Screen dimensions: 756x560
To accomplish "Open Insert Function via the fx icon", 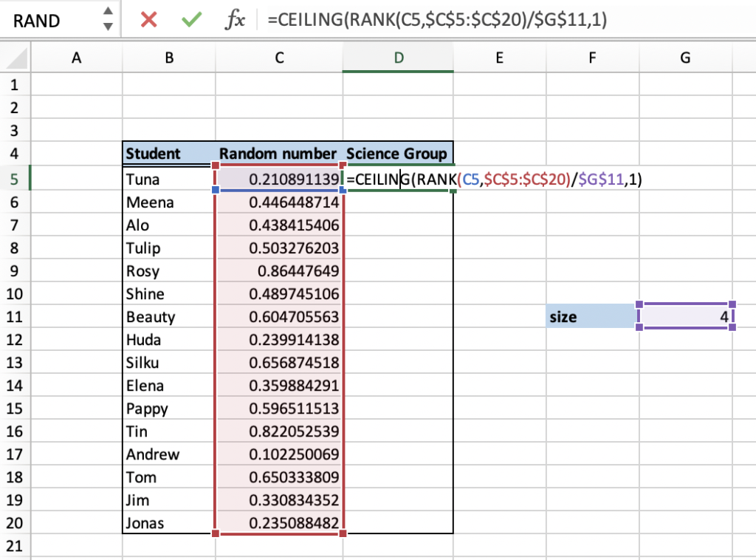I will (x=234, y=20).
